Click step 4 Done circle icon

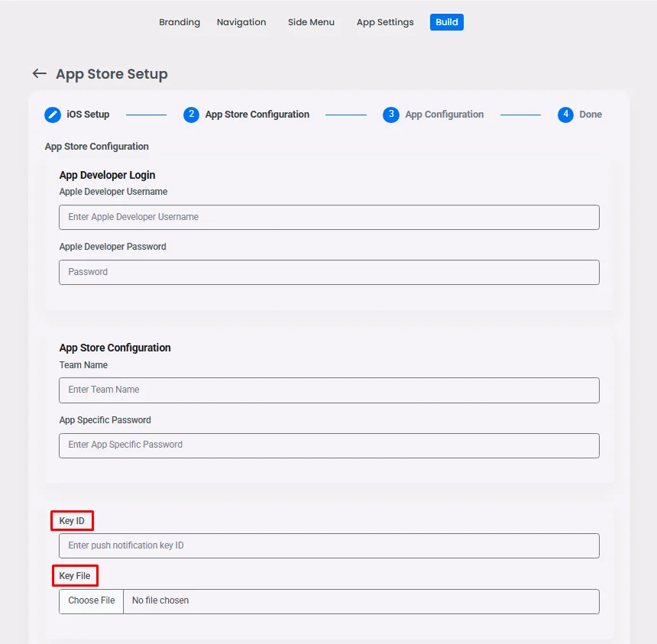565,115
